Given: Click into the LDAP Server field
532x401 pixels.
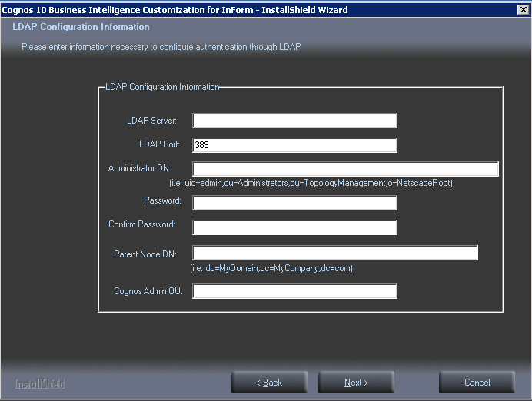Looking at the screenshot, I should point(294,121).
